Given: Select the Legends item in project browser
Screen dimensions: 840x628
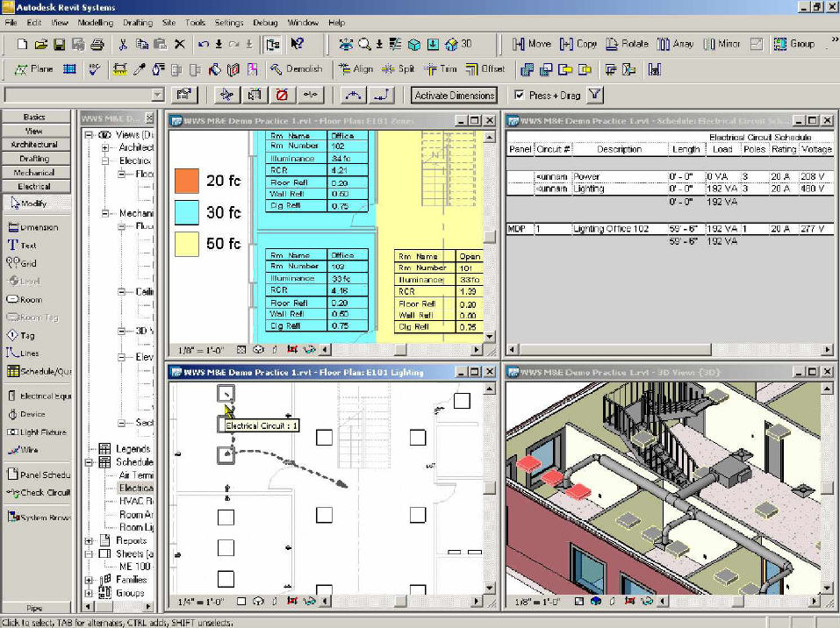Looking at the screenshot, I should tap(133, 449).
